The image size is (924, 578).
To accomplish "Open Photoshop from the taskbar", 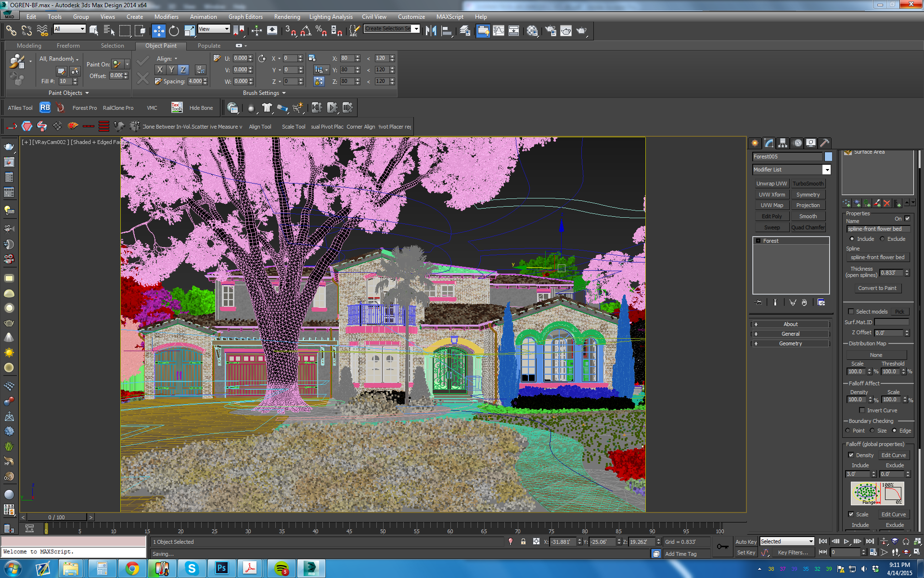I will point(221,568).
